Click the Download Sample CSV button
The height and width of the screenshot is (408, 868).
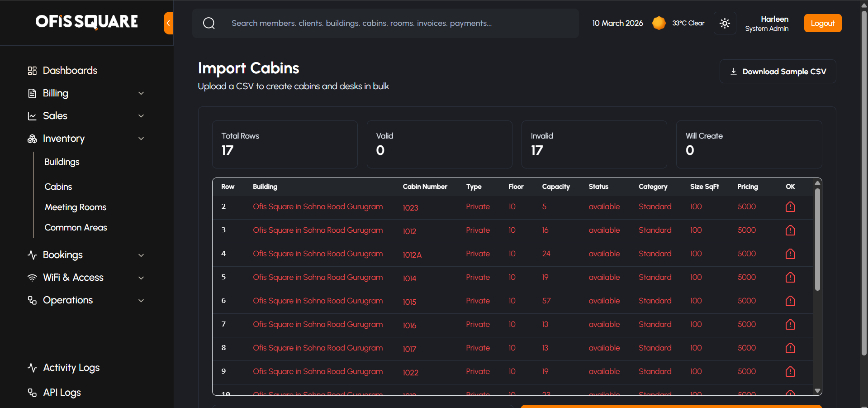pyautogui.click(x=778, y=72)
